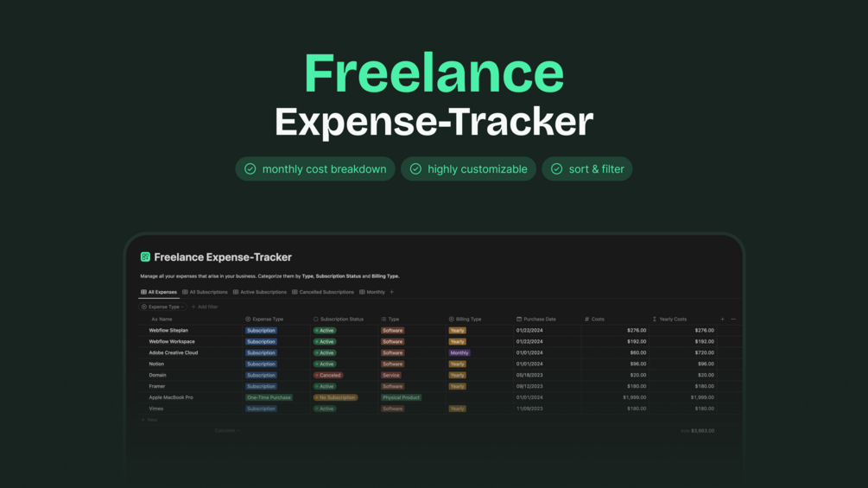This screenshot has height=488, width=868.
Task: Click Add filter
Action: (x=205, y=307)
